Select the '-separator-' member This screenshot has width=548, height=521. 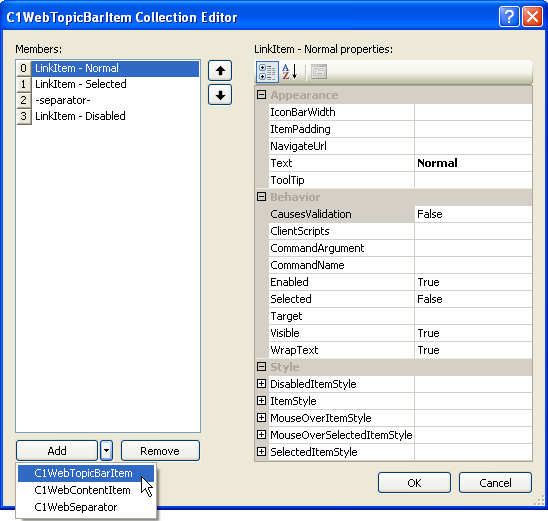click(x=108, y=100)
